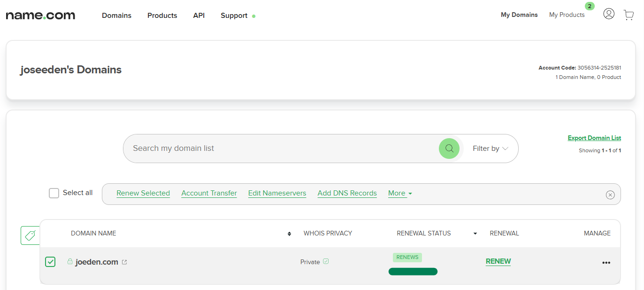Go to My Products in header
The width and height of the screenshot is (644, 290).
pyautogui.click(x=567, y=15)
